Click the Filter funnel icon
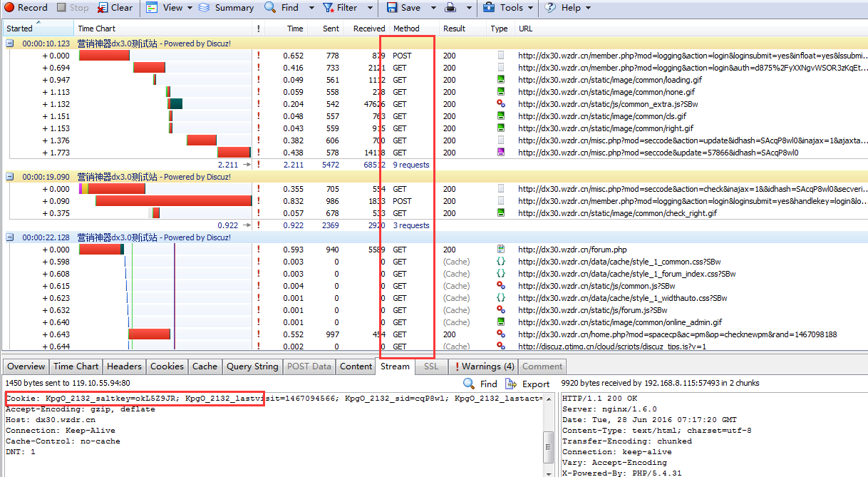The height and width of the screenshot is (477, 868). (329, 8)
